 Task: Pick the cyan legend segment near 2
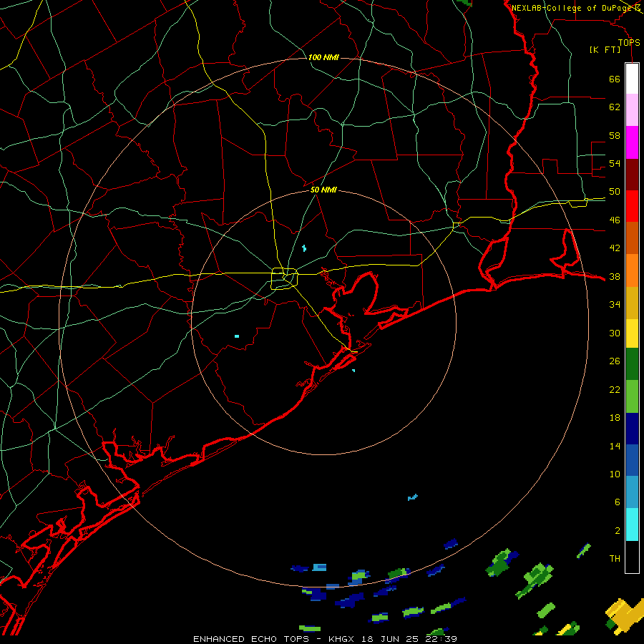coord(632,525)
